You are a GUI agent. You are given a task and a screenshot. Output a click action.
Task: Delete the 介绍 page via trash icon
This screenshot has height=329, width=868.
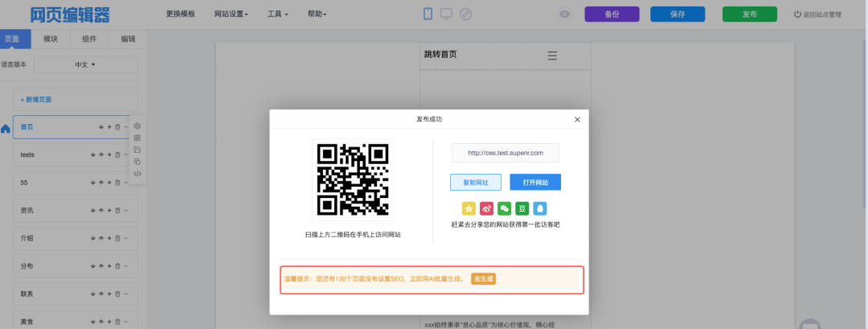(x=117, y=238)
